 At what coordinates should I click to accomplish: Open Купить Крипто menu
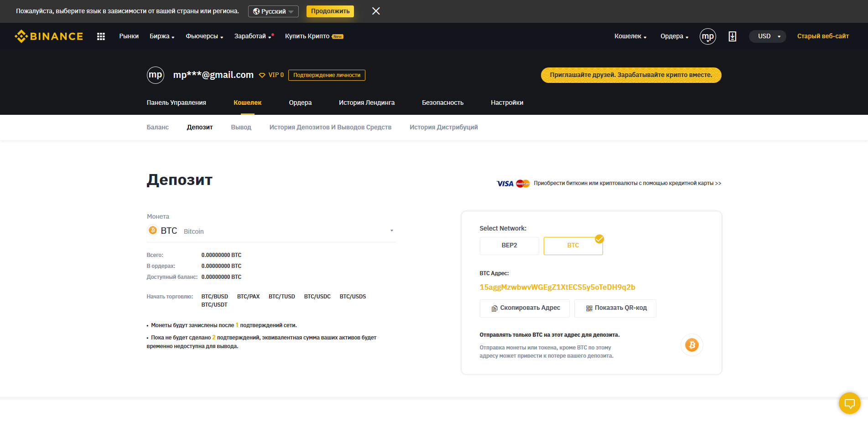tap(314, 36)
